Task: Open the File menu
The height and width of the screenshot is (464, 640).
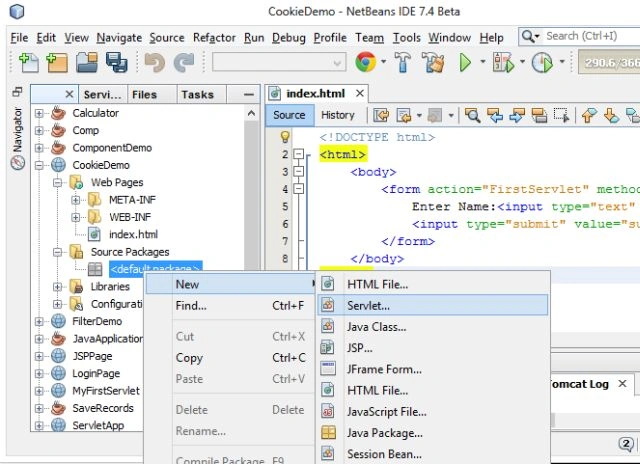Action: [x=19, y=38]
